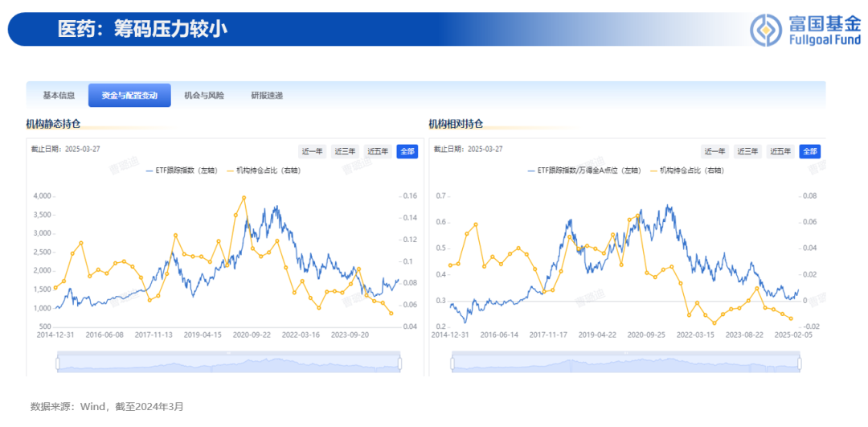This screenshot has height=427, width=868.
Task: Toggle the 机构持仓占比 legend in right chart
Action: [x=686, y=171]
